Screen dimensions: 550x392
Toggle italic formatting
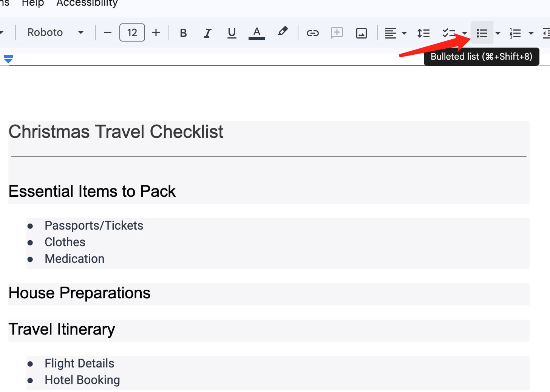tap(207, 33)
